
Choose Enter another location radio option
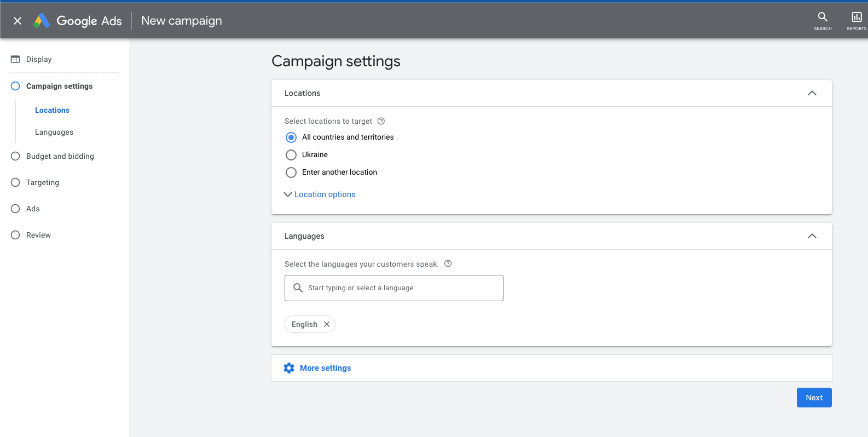point(291,173)
